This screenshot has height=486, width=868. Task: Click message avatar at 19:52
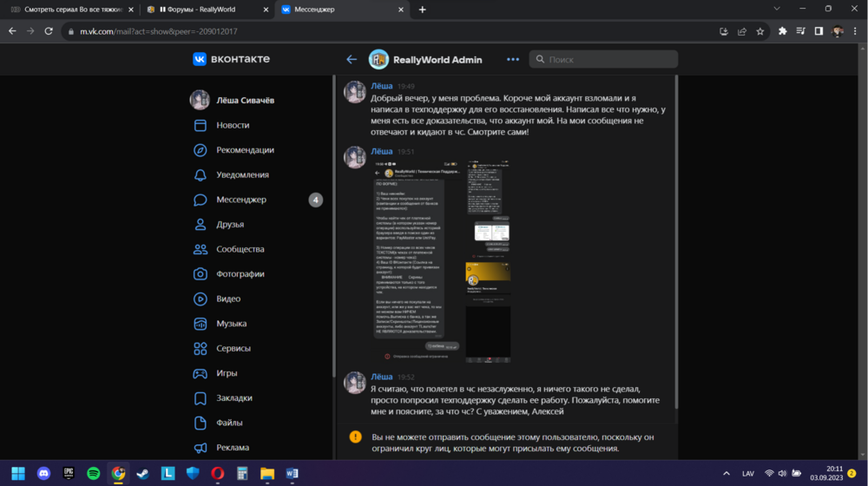coord(355,383)
